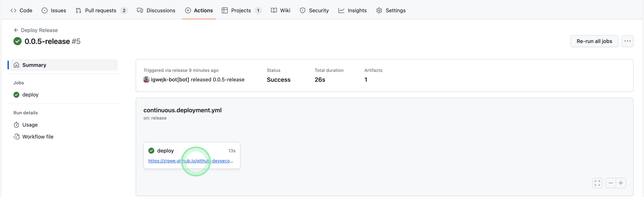Click deploy card success check icon

[x=151, y=151]
